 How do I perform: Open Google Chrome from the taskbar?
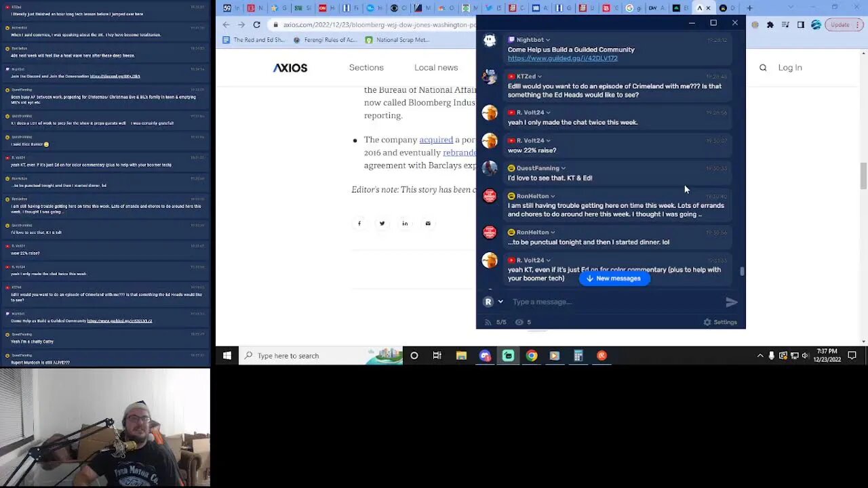(532, 355)
